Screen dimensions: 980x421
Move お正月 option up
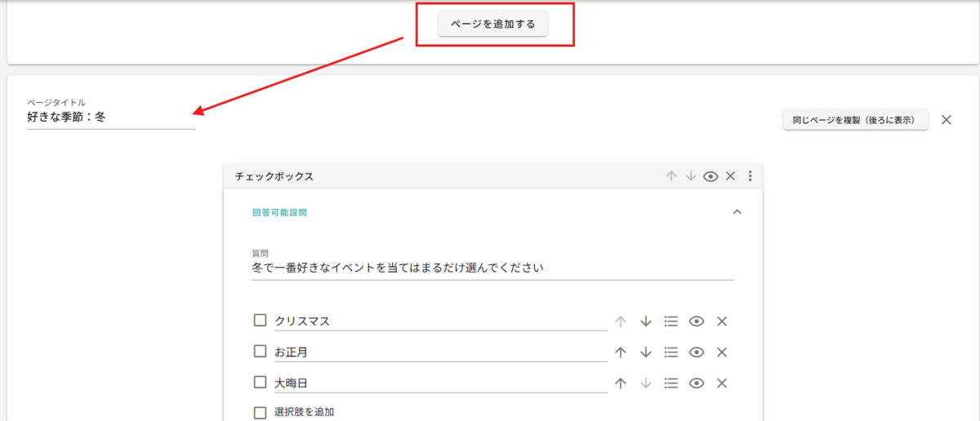point(621,352)
